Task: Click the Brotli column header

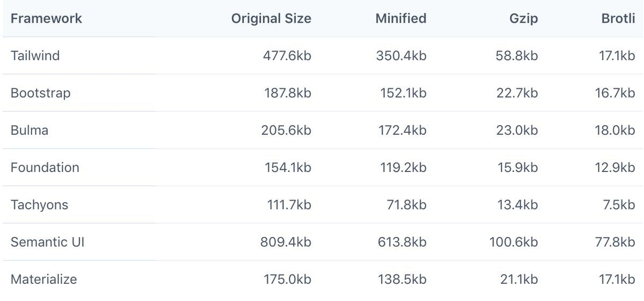Action: coord(618,18)
